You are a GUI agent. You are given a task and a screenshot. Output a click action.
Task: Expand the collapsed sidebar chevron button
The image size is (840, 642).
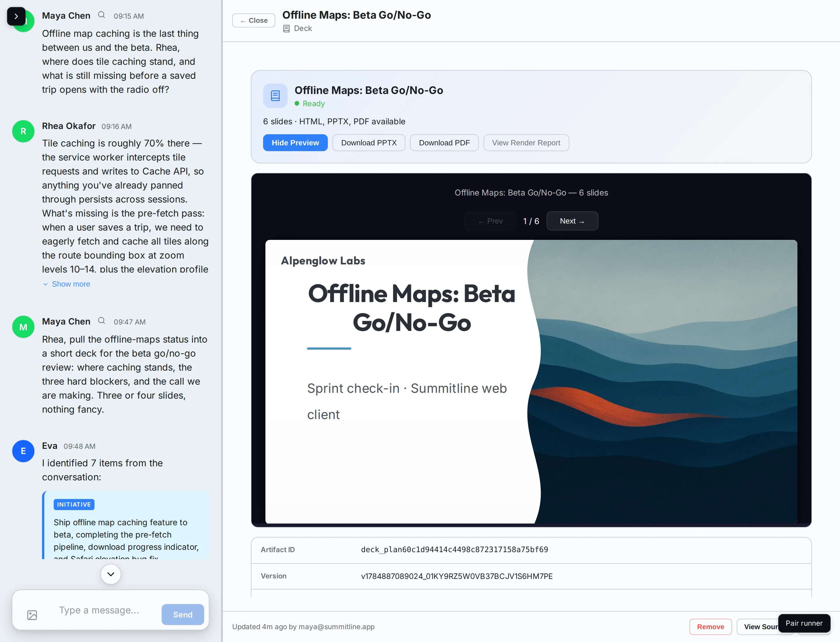tap(16, 16)
